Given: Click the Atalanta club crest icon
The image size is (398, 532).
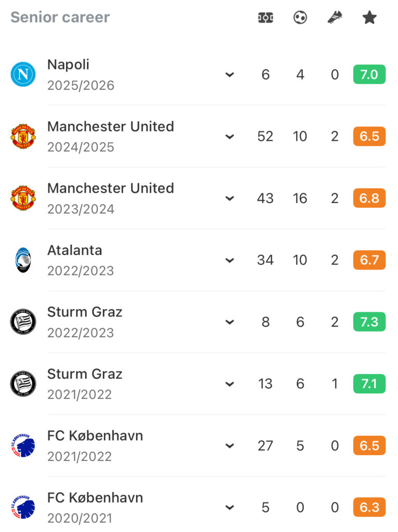Looking at the screenshot, I should tap(23, 260).
